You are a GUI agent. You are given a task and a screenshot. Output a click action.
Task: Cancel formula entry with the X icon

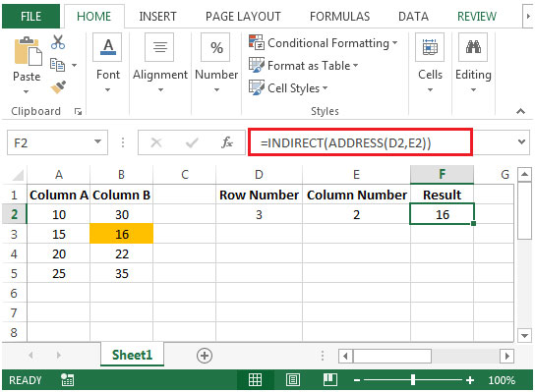click(156, 142)
